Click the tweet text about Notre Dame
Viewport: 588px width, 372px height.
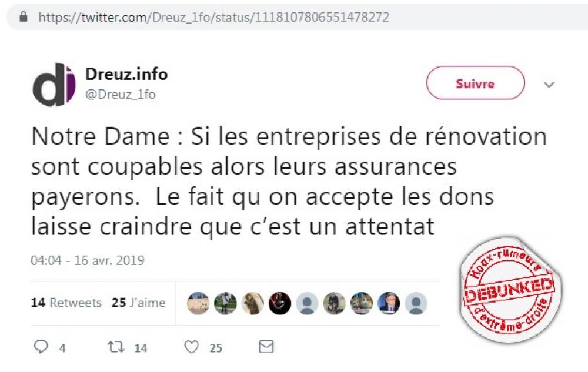coord(289,181)
